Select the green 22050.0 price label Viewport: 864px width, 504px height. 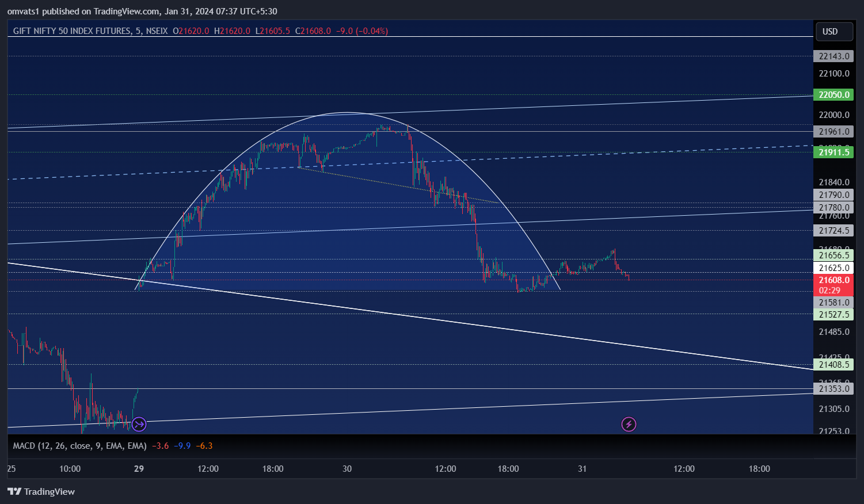pos(833,95)
